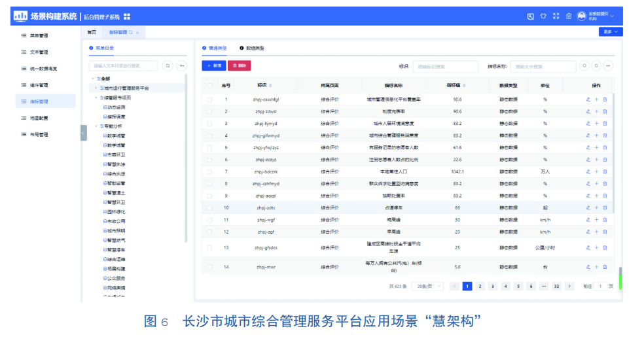Sort by 标识 column arrows
Viewport: 644px width, 337px height.
271,85
